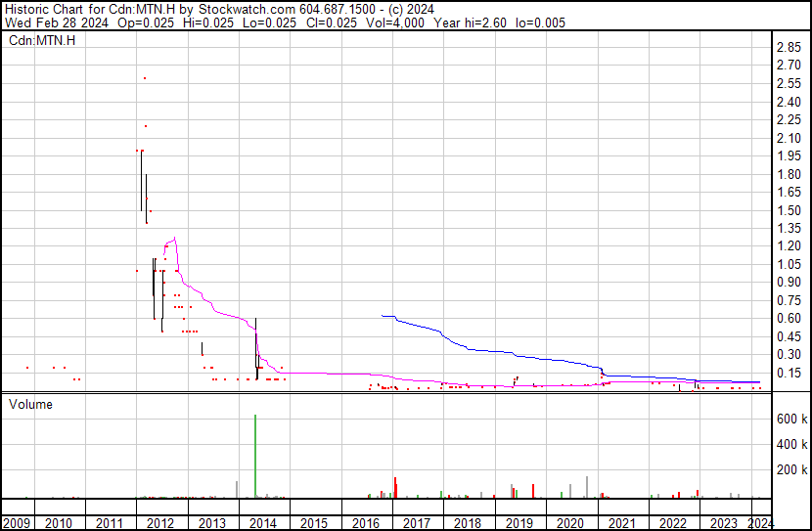Viewport: 812px width, 531px height.
Task: Click the 2.55 price axis label
Action: click(789, 83)
